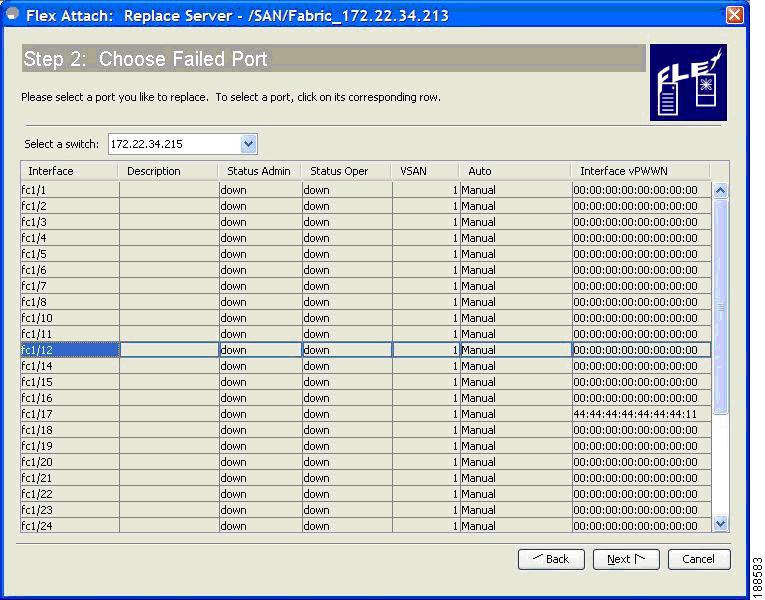Screen dimensions: 765x600
Task: Select the fc1/21 interface row
Action: click(366, 478)
